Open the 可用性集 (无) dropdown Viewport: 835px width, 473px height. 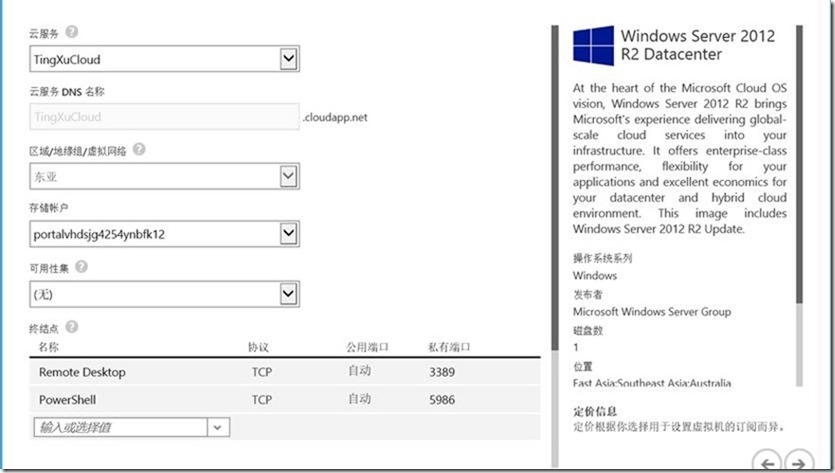pos(288,294)
